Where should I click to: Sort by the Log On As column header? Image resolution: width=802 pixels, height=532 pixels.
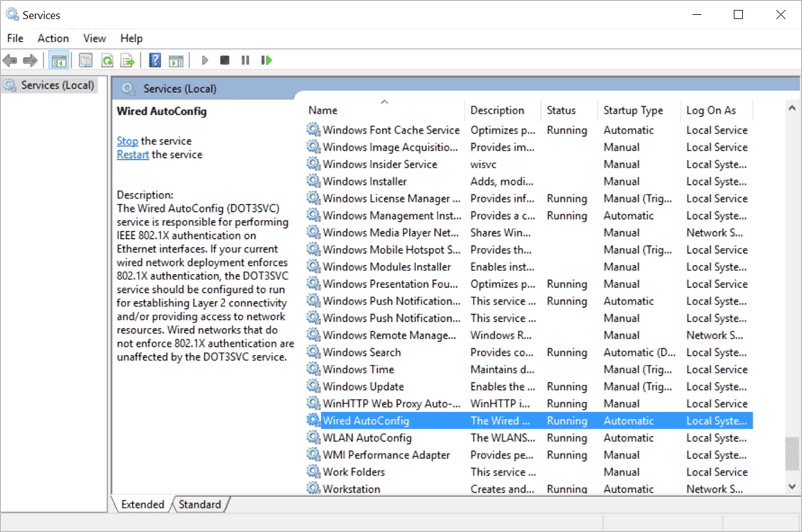click(717, 110)
